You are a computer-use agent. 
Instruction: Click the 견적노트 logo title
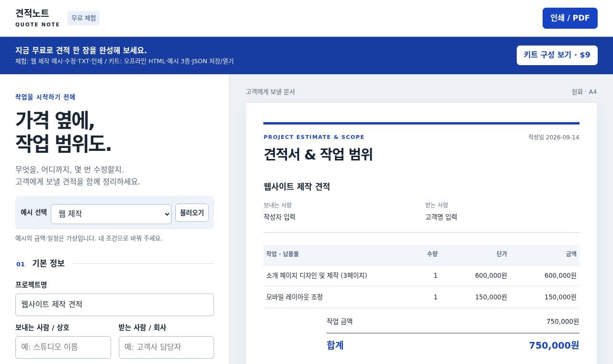(x=32, y=13)
